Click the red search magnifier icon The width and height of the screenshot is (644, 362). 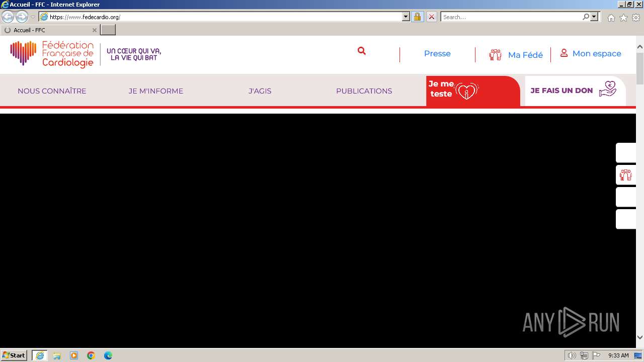[361, 51]
